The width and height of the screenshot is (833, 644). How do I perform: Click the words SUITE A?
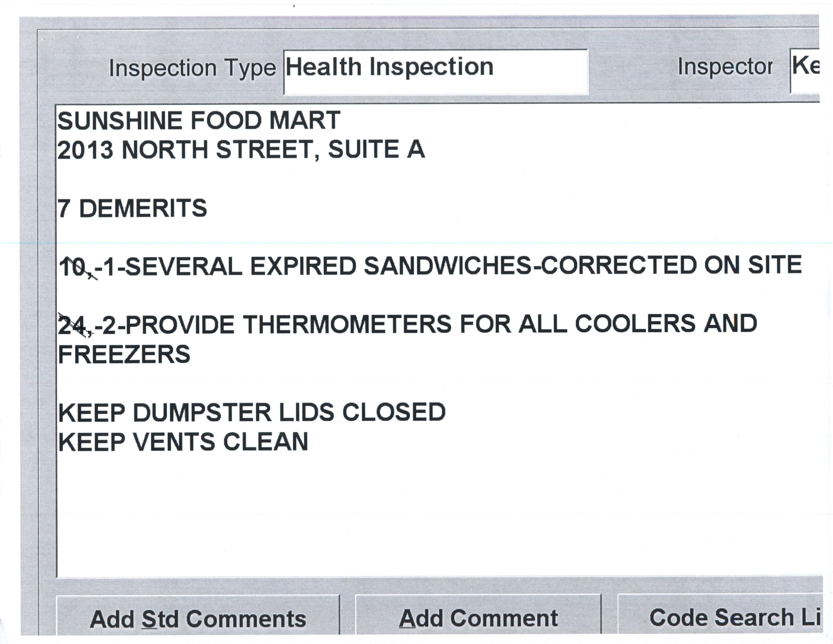pyautogui.click(x=376, y=149)
